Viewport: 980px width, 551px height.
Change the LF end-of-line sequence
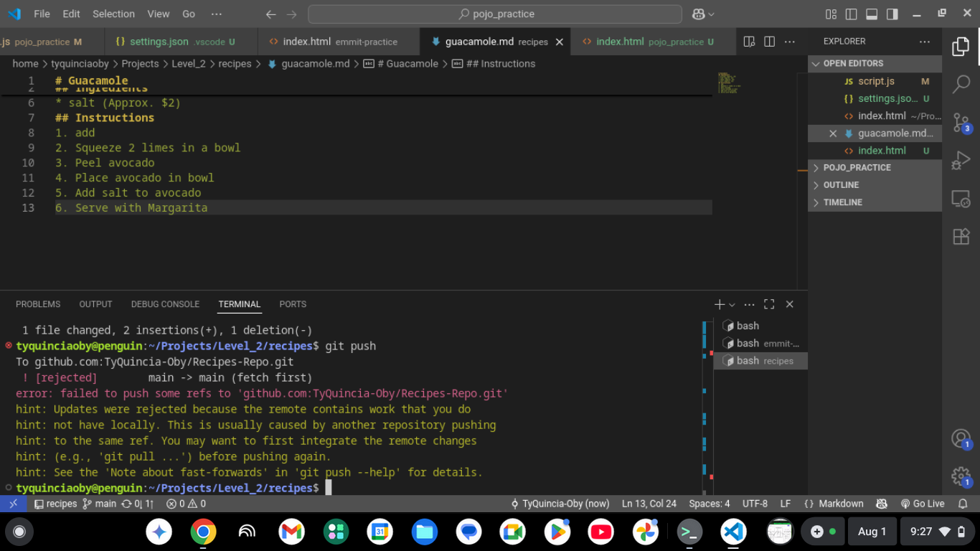click(786, 504)
